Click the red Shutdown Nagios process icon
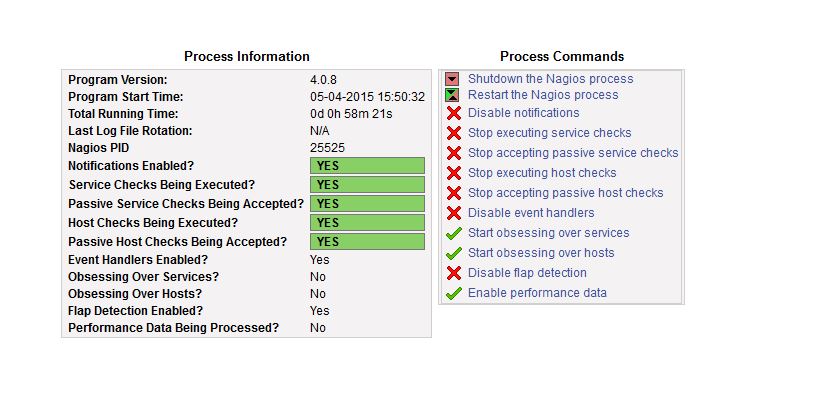 click(x=452, y=79)
